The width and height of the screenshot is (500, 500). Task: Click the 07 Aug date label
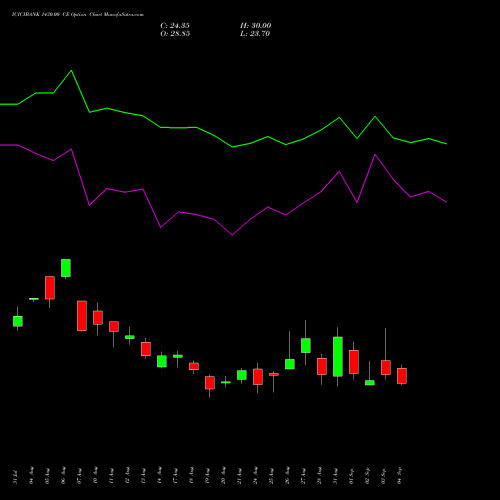click(79, 476)
